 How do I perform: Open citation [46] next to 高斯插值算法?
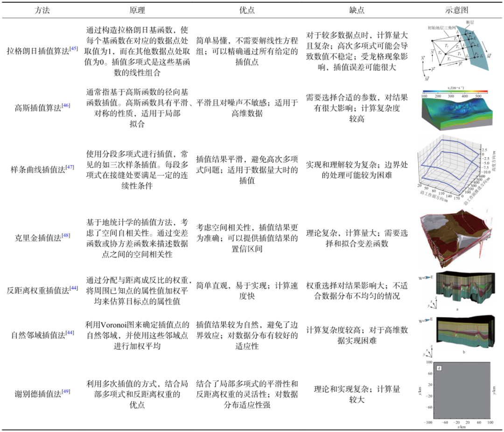coord(66,106)
